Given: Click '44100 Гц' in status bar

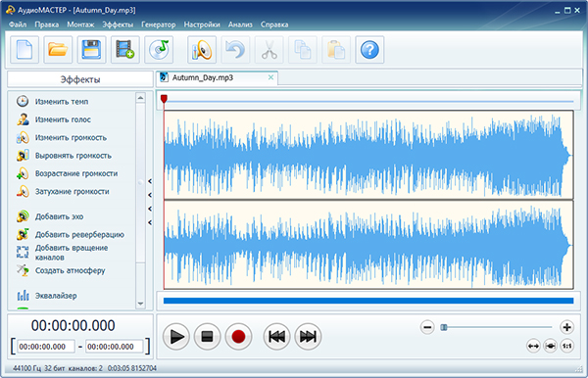Looking at the screenshot, I should click(27, 368).
